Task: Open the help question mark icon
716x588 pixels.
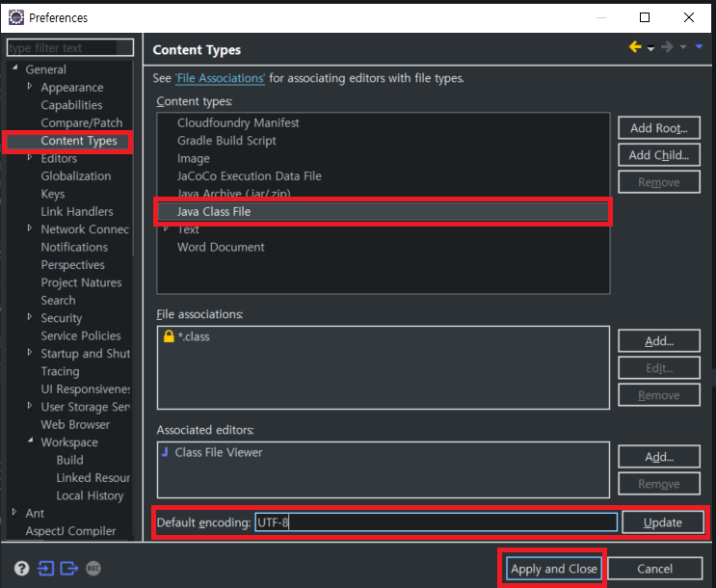Action: pos(21,569)
